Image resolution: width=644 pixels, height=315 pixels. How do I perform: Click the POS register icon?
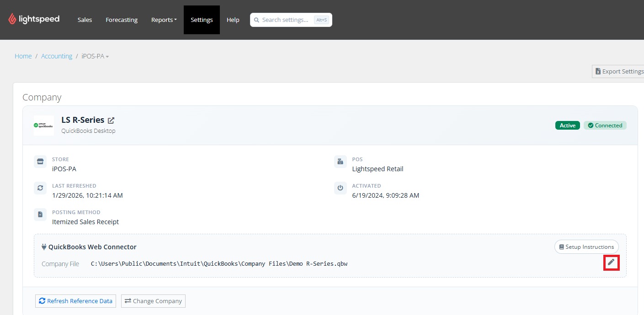[340, 162]
